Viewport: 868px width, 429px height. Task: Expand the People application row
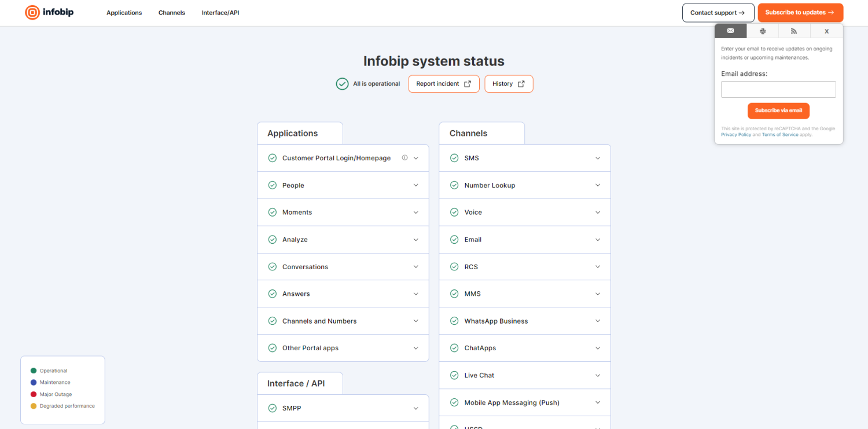tap(415, 185)
